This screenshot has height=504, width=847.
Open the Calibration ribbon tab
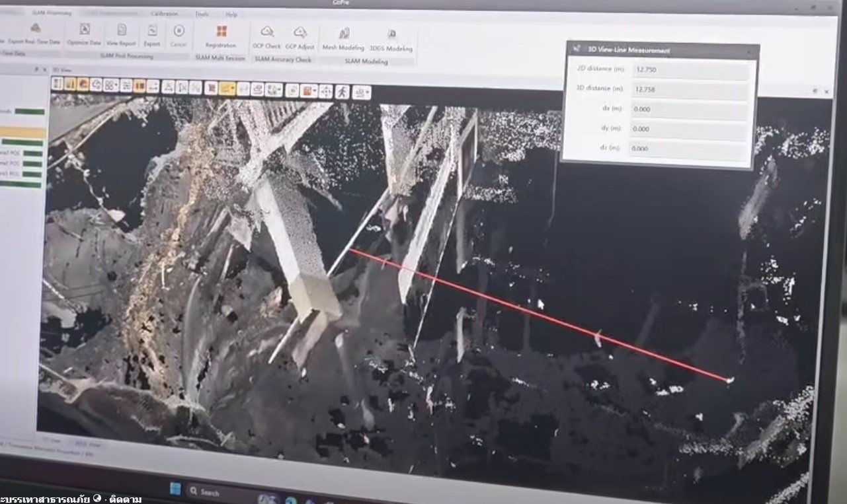(164, 13)
